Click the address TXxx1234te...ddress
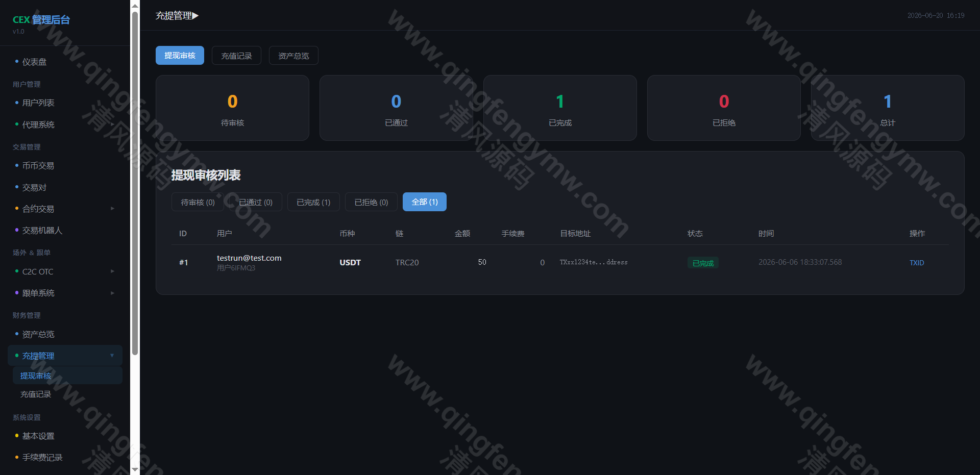The width and height of the screenshot is (980, 475). [x=594, y=262]
